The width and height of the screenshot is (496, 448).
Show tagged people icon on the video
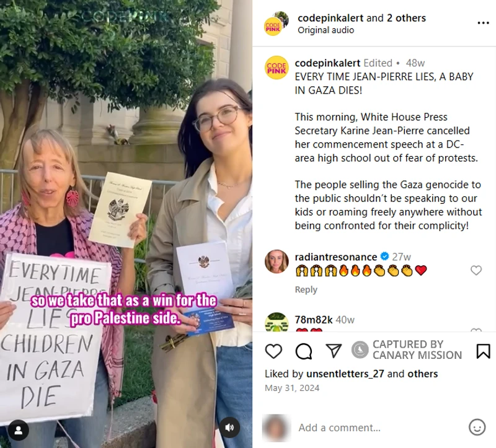click(19, 430)
